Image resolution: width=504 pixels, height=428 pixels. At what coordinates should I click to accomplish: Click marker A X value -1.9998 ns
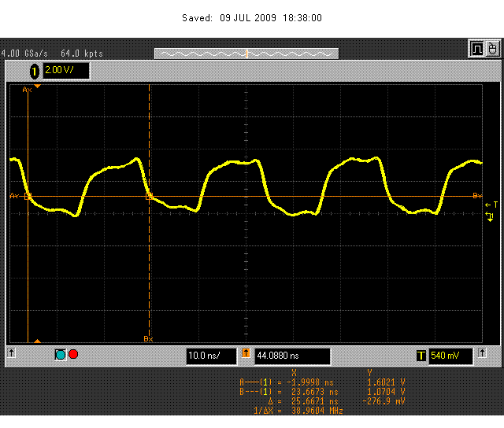tap(310, 382)
